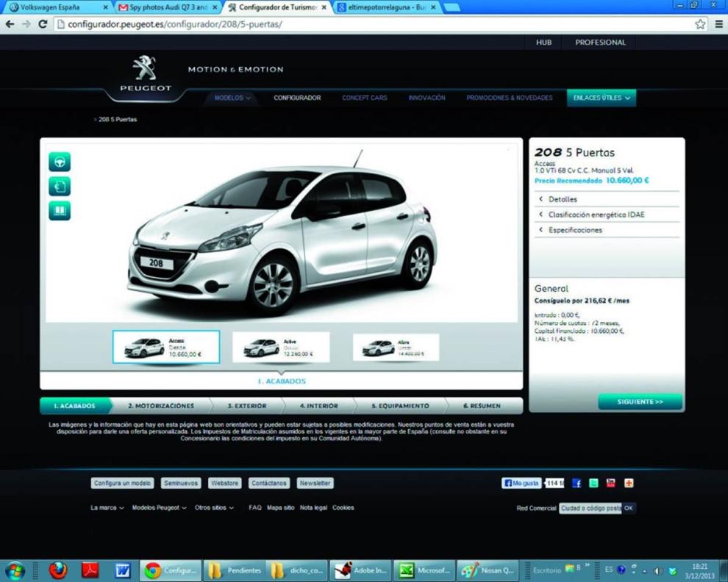Click the orange plus share icon

(629, 483)
